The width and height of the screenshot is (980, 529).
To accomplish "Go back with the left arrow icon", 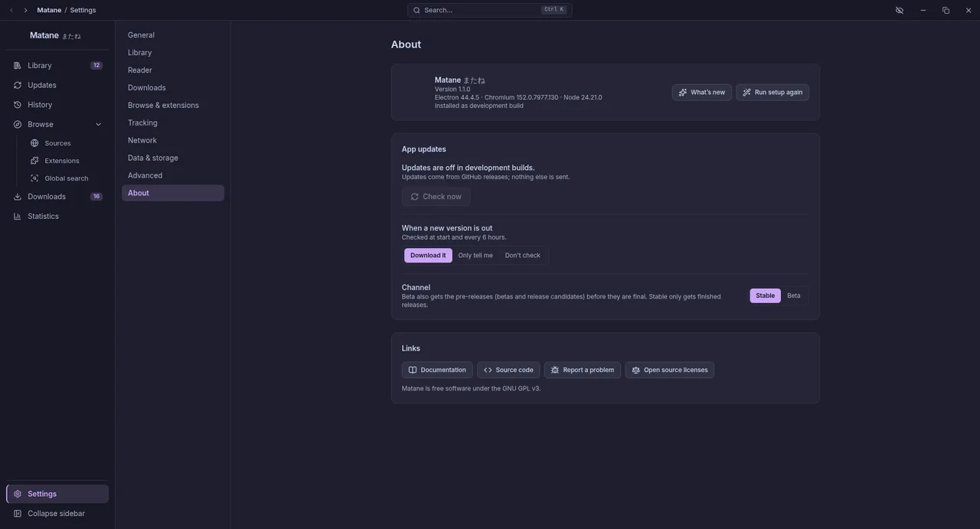I will point(11,10).
